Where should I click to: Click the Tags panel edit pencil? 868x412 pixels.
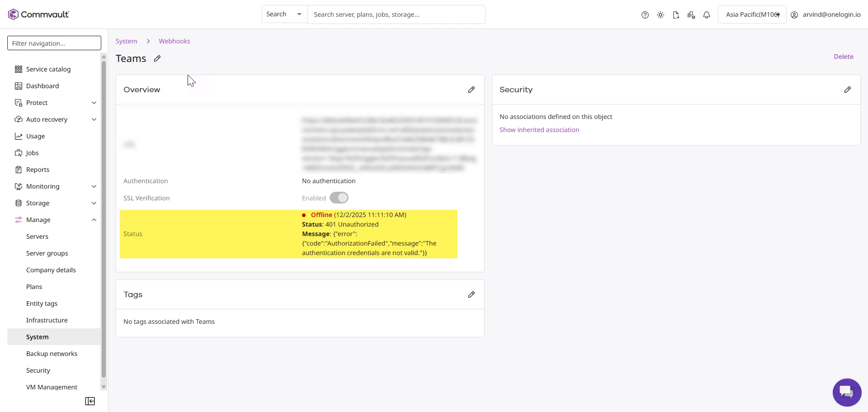coord(472,294)
